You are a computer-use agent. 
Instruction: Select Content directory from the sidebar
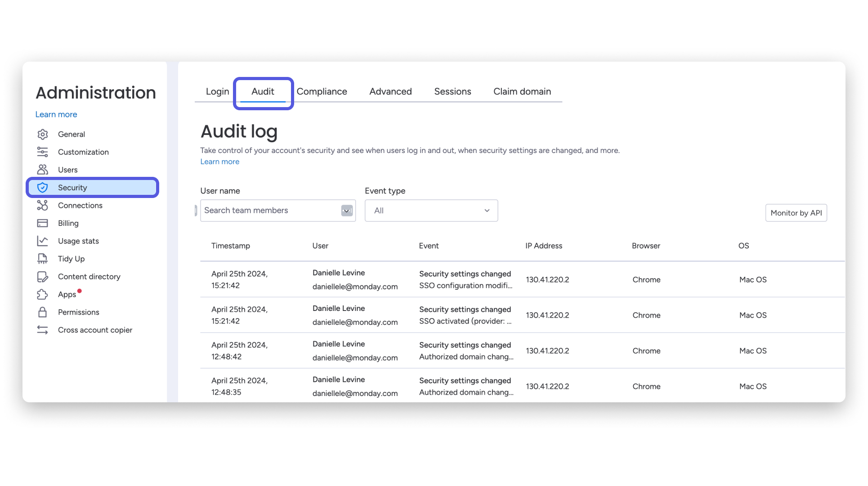click(x=89, y=276)
